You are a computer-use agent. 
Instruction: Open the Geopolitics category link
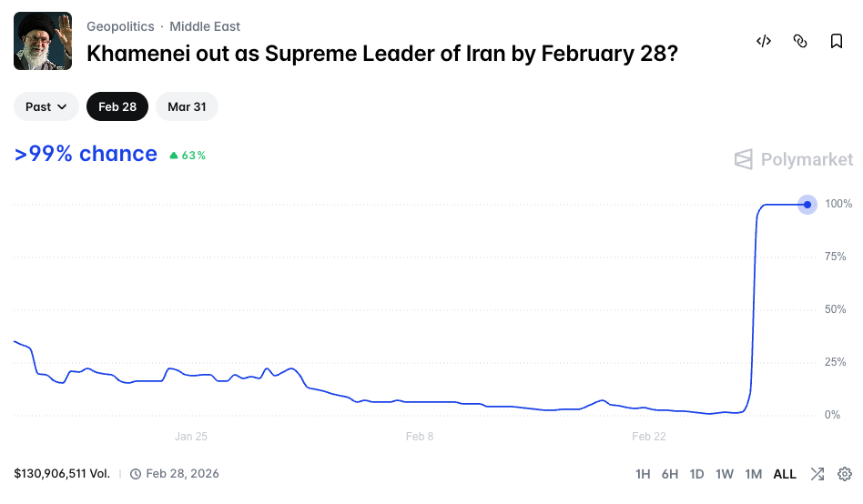120,26
